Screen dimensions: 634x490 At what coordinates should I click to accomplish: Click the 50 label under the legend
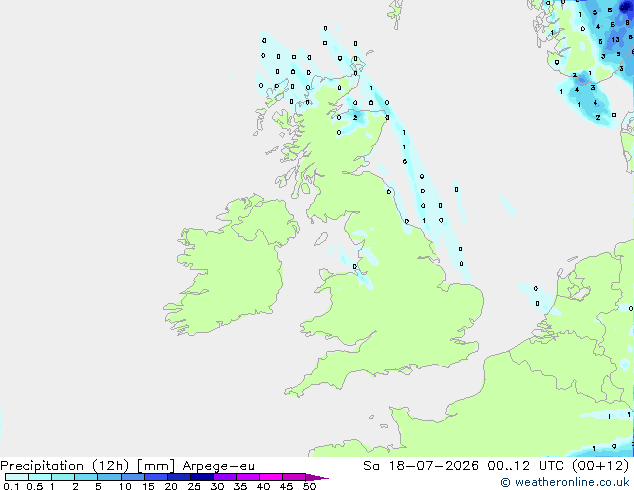click(309, 486)
